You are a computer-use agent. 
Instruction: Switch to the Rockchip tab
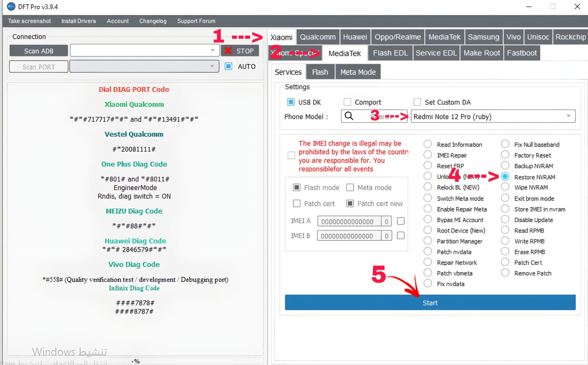click(x=570, y=37)
